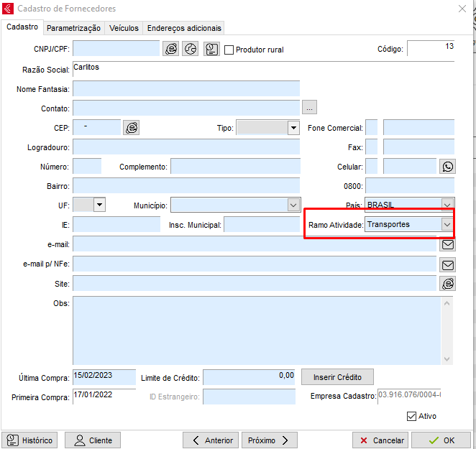The image size is (476, 449).
Task: Click the round icon button after CNPJ/CPF
Action: (x=191, y=49)
